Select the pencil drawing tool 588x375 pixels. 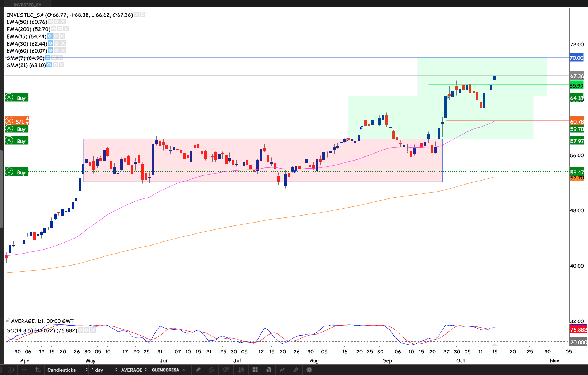click(x=198, y=370)
